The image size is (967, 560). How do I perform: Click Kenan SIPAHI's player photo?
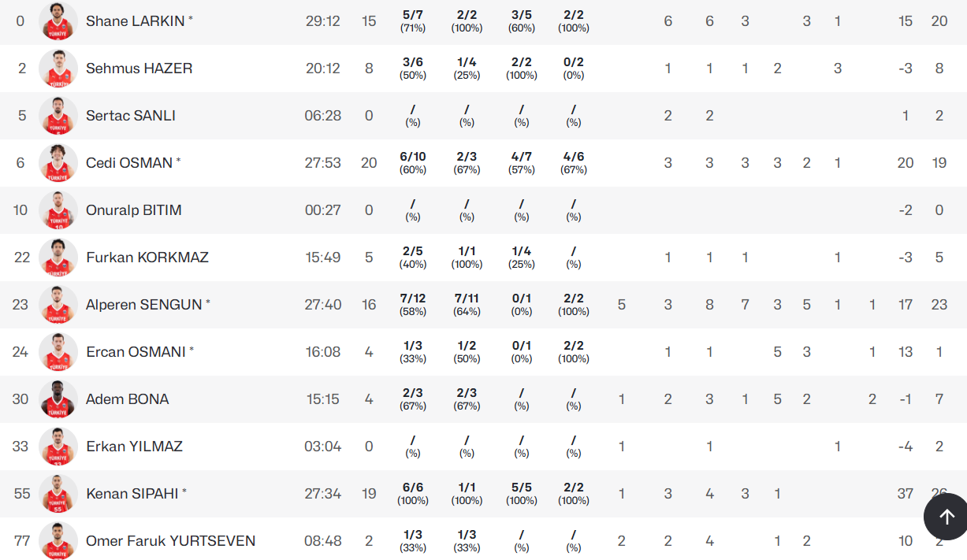58,494
